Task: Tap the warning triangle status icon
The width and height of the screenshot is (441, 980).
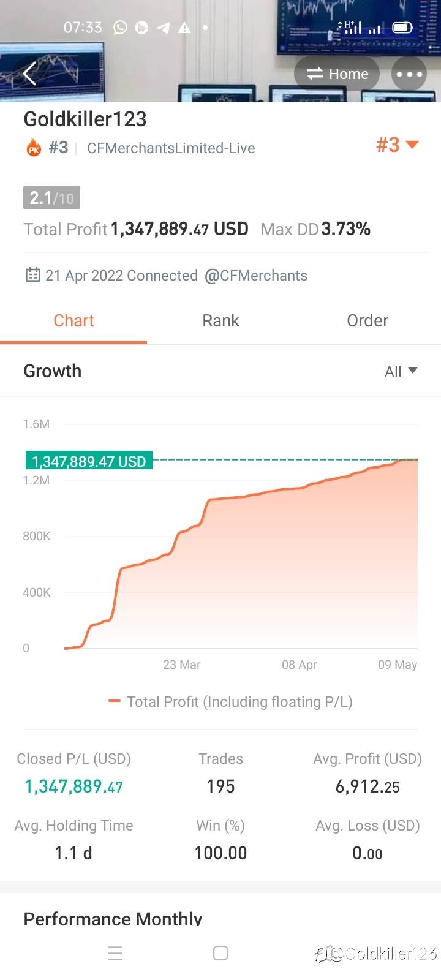Action: point(184,28)
